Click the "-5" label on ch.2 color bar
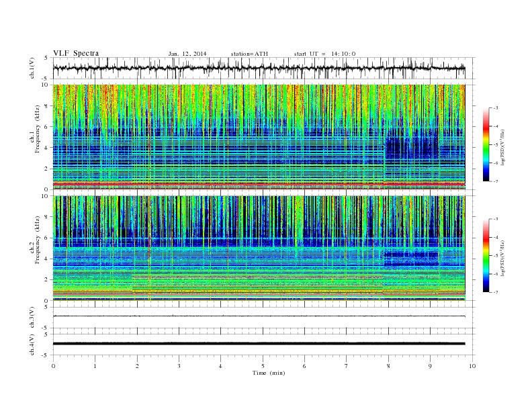The width and height of the screenshot is (532, 411). click(x=496, y=255)
